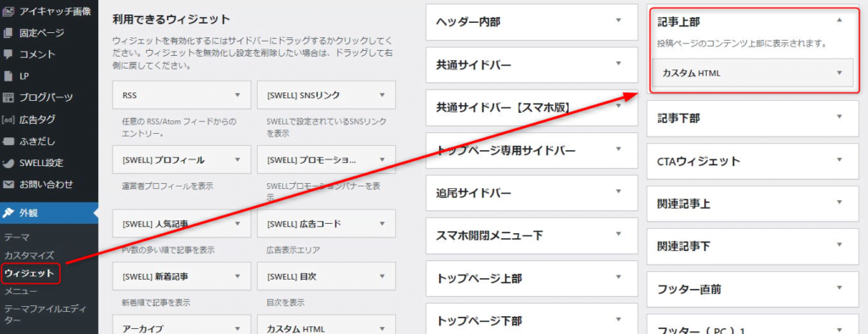Collapse the 記事上部 widget area

pos(839,20)
